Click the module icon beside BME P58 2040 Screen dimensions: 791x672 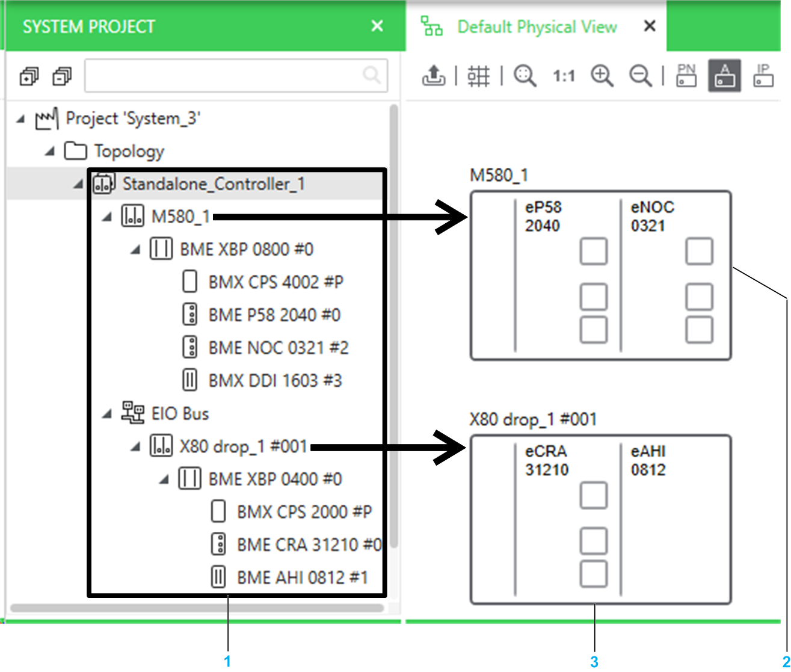coord(189,315)
